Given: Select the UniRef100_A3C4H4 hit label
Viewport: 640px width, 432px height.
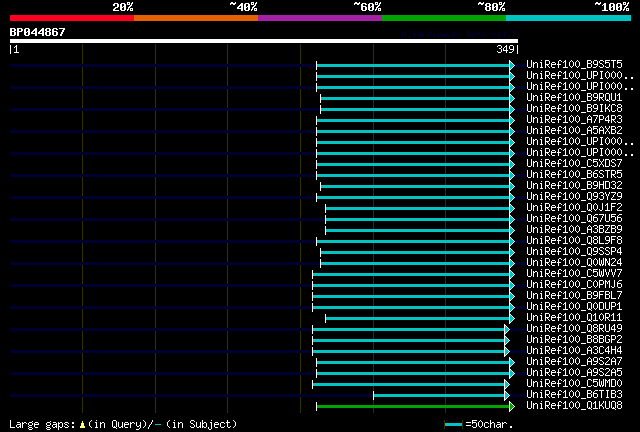Looking at the screenshot, I should 574,351.
